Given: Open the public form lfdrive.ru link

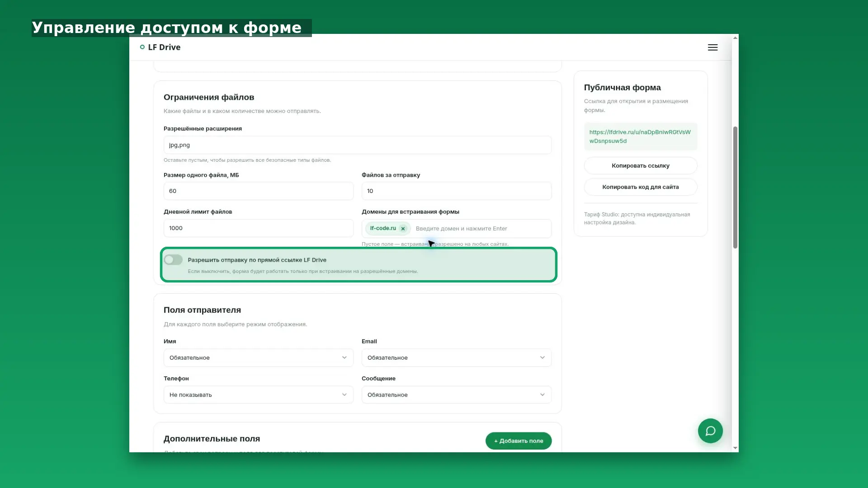Looking at the screenshot, I should coord(640,136).
